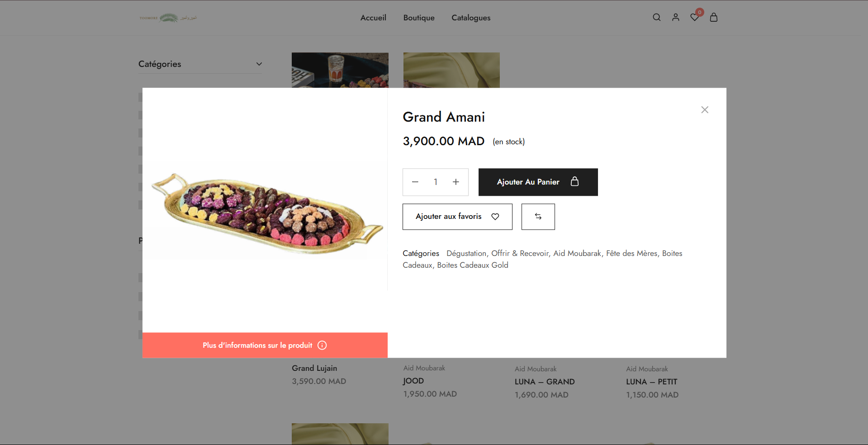The height and width of the screenshot is (445, 868).
Task: Open Plus d'informations sur le produit
Action: tap(265, 346)
